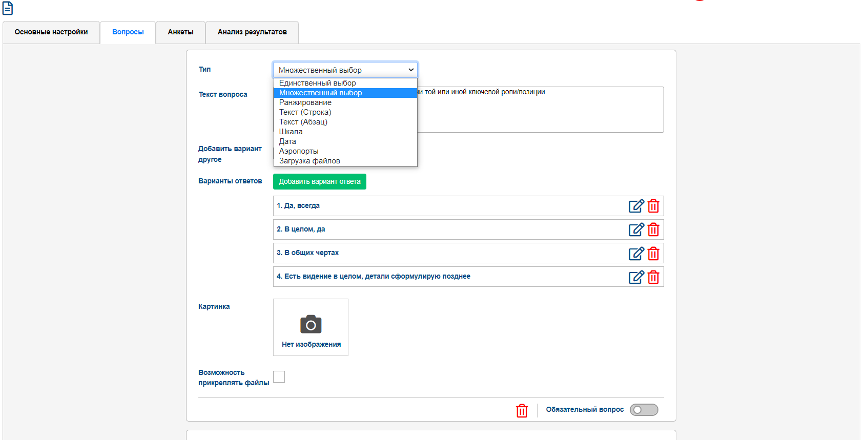
Task: Delete the whole question with bottom trash icon
Action: pos(522,411)
